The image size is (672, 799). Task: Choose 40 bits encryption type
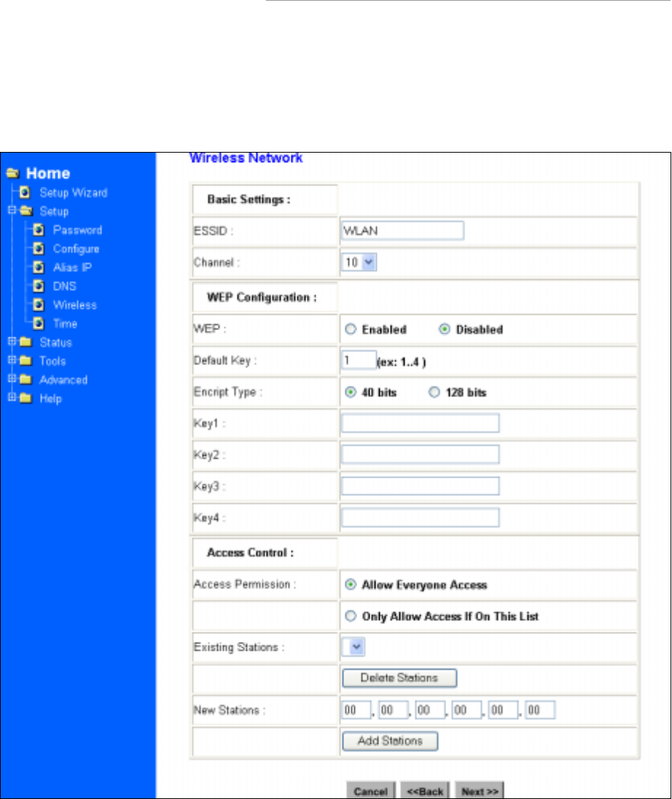(351, 392)
